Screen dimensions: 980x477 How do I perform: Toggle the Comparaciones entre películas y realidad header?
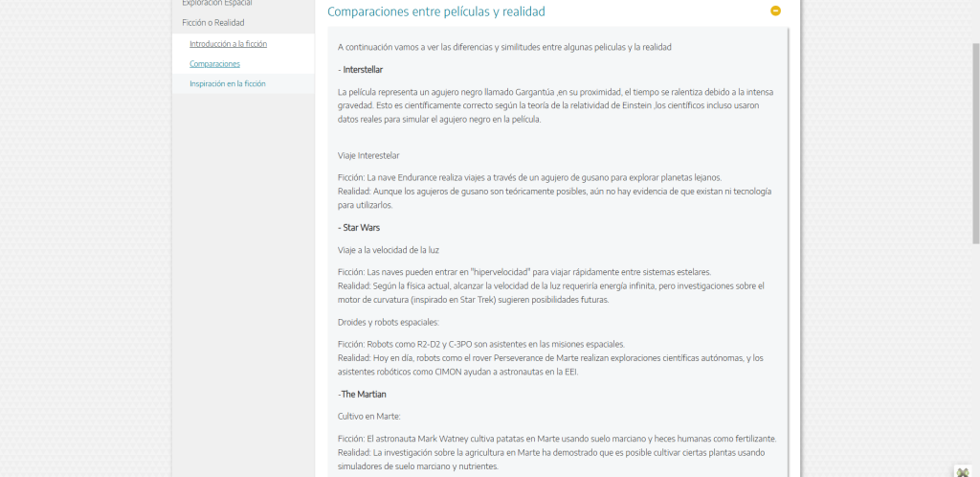pos(436,11)
